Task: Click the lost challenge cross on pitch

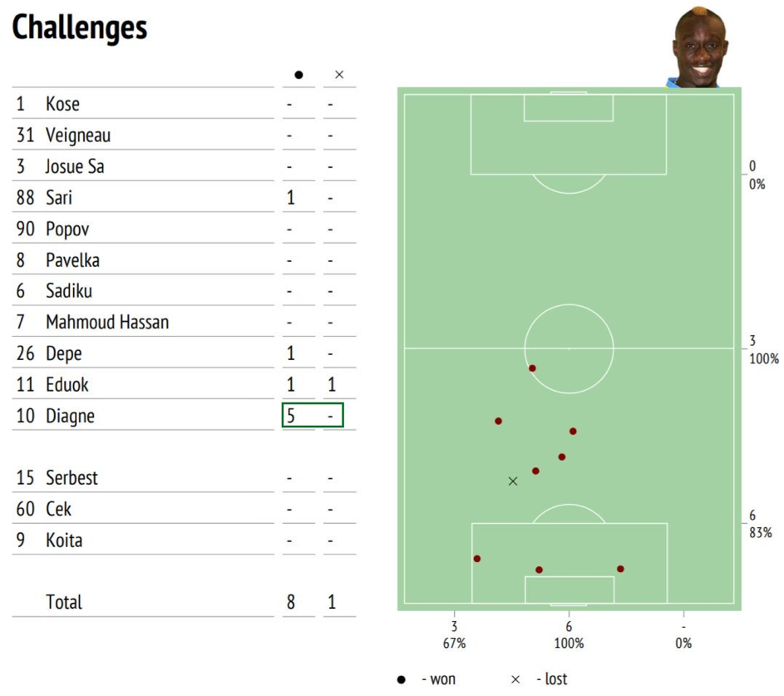Action: (x=512, y=481)
